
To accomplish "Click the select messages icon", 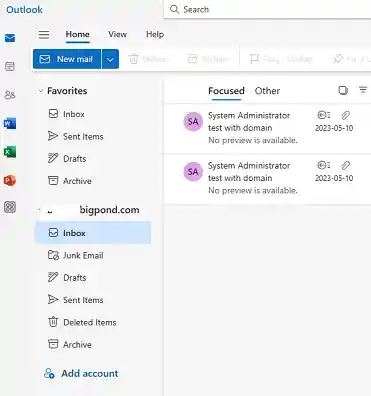I will [x=343, y=90].
